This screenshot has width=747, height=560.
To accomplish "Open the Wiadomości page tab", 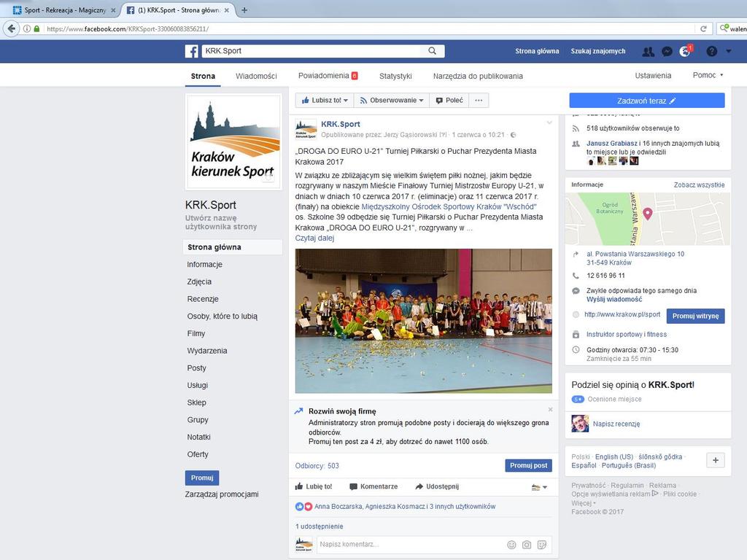I will click(256, 76).
